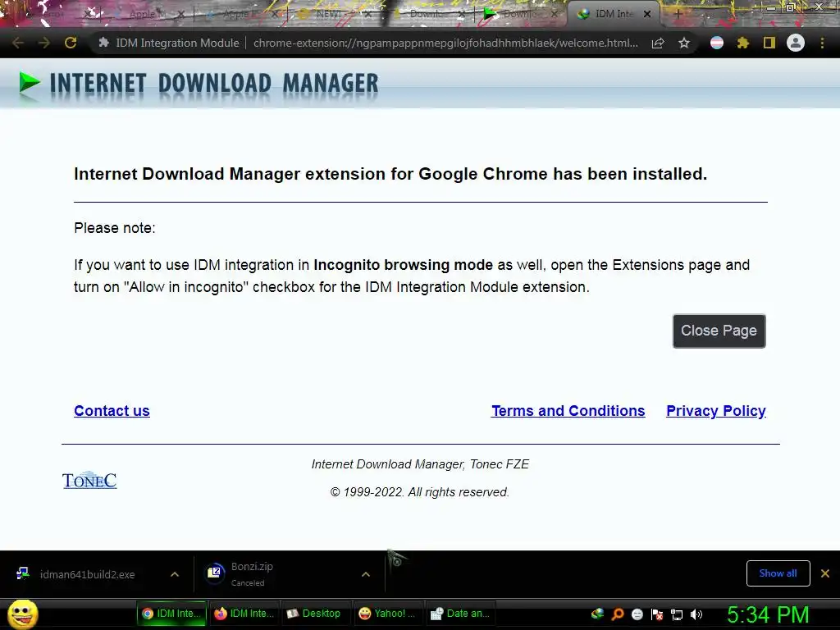Open the Contact us link
This screenshot has height=630, width=840.
tap(112, 411)
